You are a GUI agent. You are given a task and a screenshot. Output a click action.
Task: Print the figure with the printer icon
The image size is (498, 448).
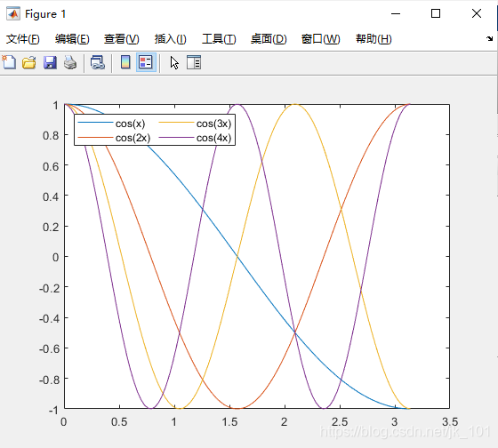(x=70, y=62)
